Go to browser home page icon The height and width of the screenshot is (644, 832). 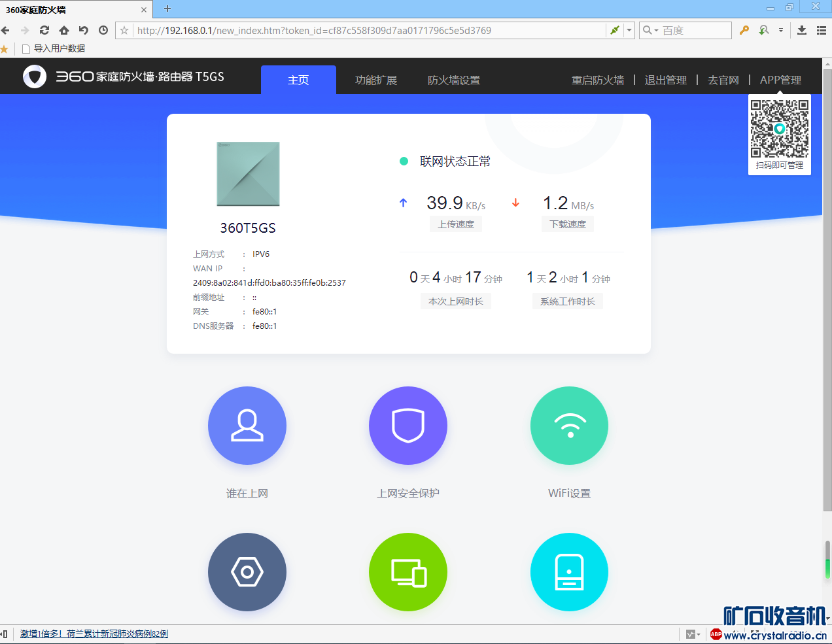coord(64,30)
